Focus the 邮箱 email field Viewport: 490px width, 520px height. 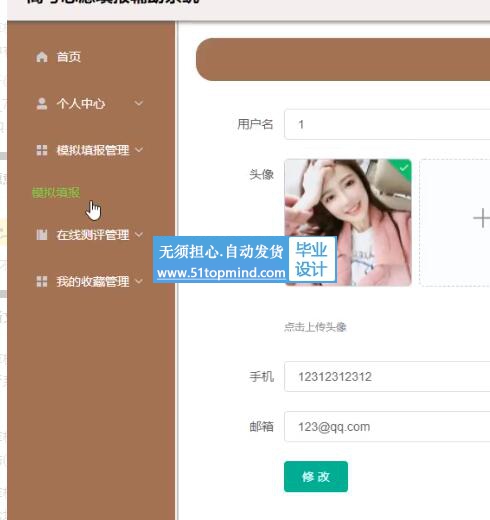pos(387,427)
